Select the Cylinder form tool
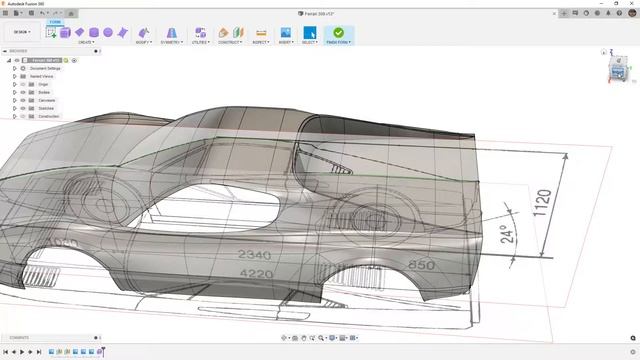Screen dimensions: 640x360 coord(94,33)
